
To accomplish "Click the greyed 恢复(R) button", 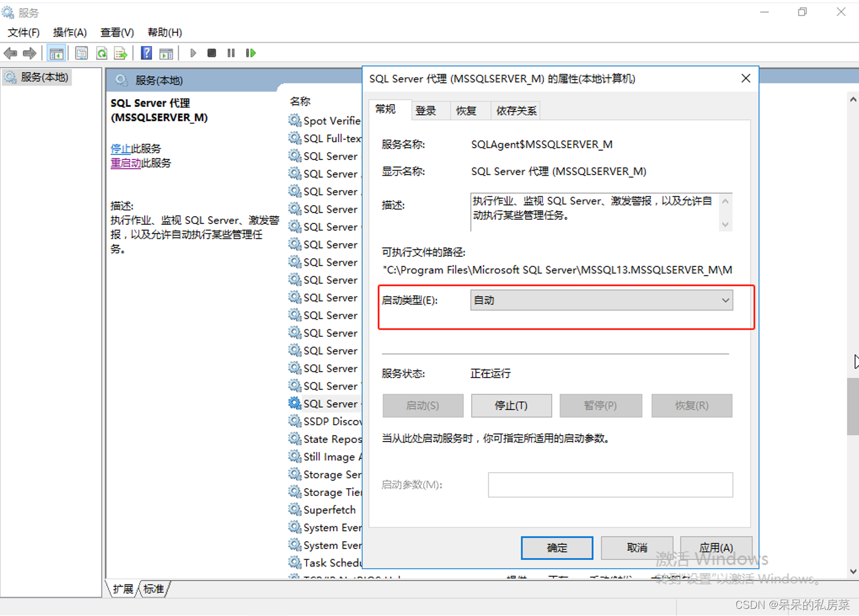I will tap(692, 406).
